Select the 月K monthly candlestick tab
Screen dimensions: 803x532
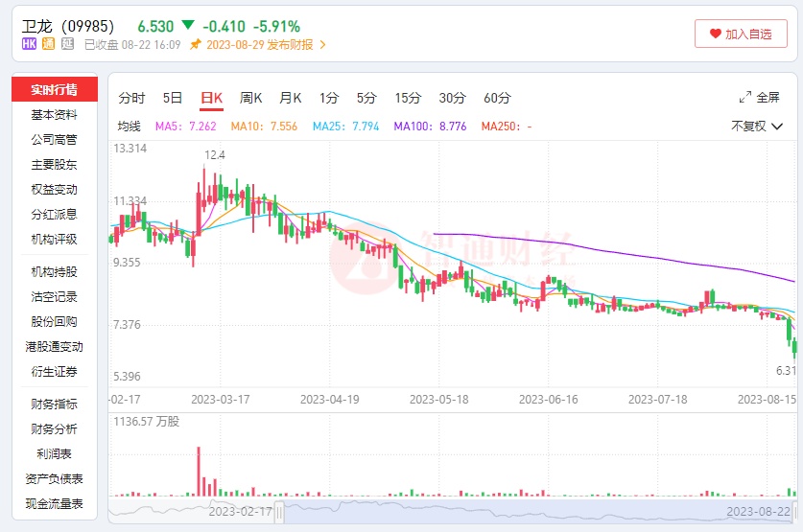coord(290,98)
